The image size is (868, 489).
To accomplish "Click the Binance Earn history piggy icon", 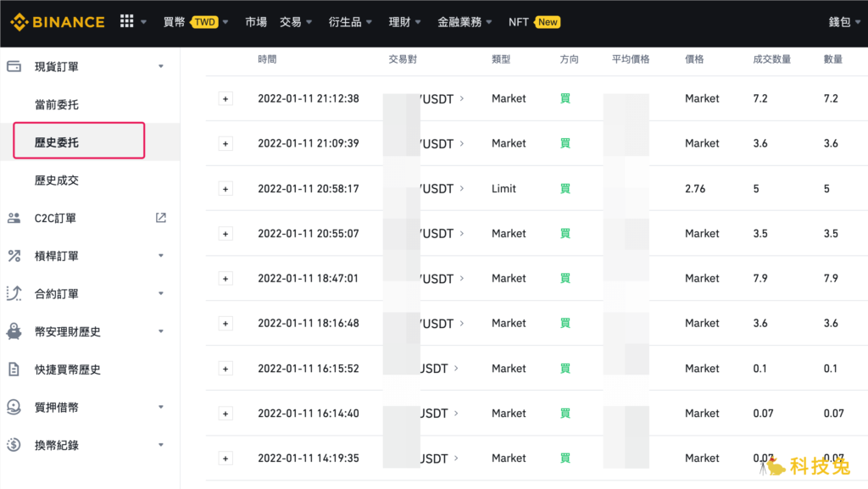I will pos(14,331).
